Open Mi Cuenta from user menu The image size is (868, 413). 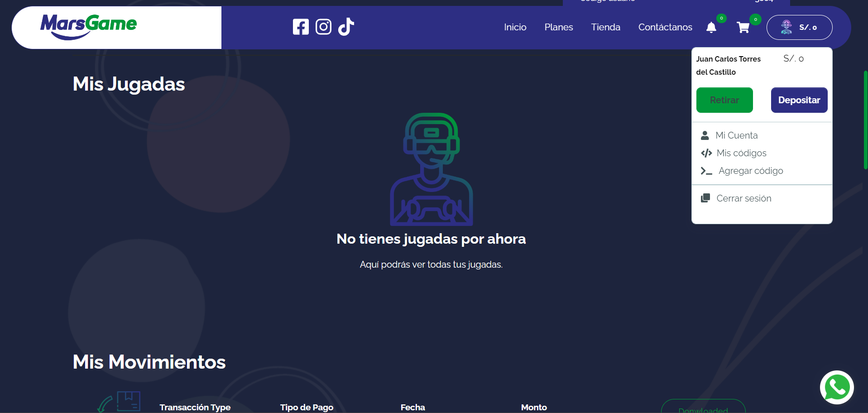pyautogui.click(x=736, y=135)
